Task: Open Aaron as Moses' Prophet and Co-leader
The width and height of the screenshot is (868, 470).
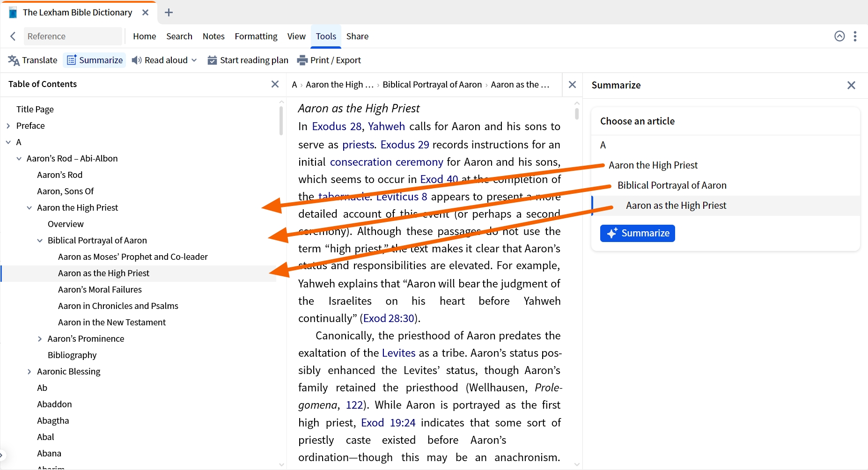Action: point(133,257)
